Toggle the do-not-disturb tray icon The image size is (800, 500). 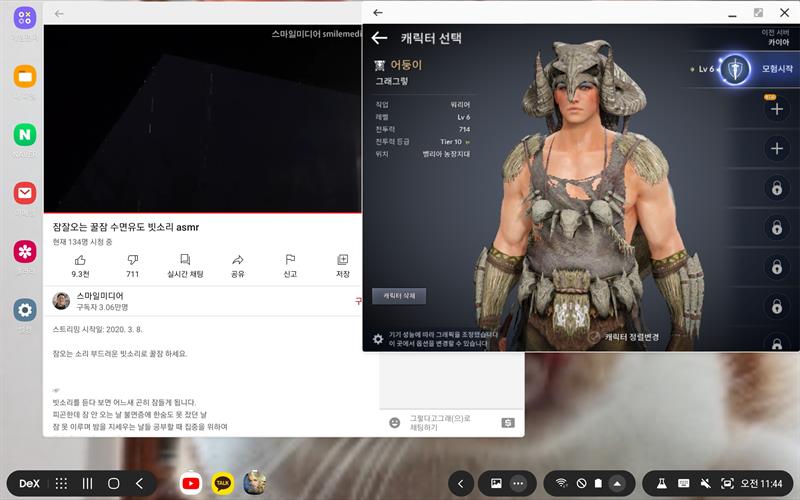[581, 483]
